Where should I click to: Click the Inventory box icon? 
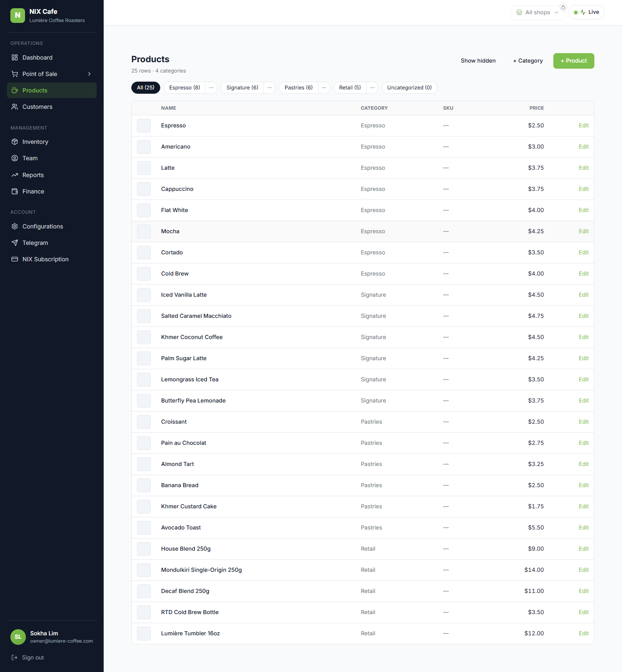click(15, 142)
